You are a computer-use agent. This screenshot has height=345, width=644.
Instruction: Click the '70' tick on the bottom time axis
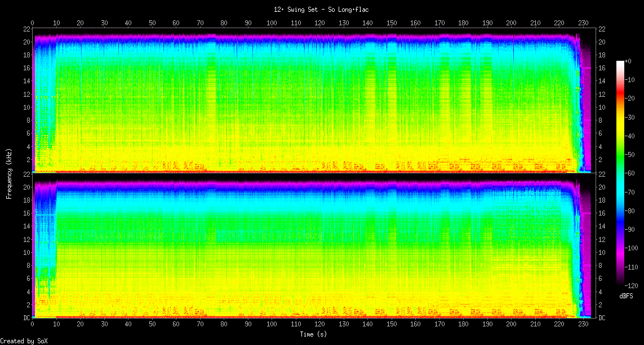[x=200, y=325]
